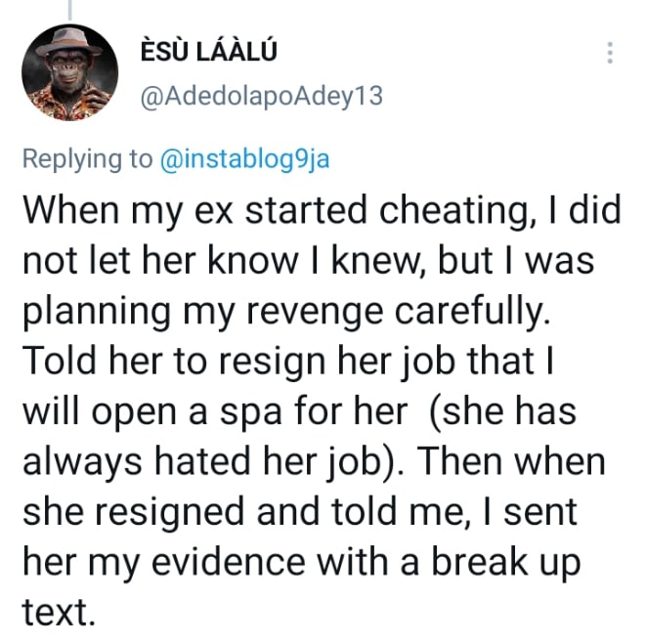Open the ÈSÙ LÁÀLÚ profile name

click(210, 53)
